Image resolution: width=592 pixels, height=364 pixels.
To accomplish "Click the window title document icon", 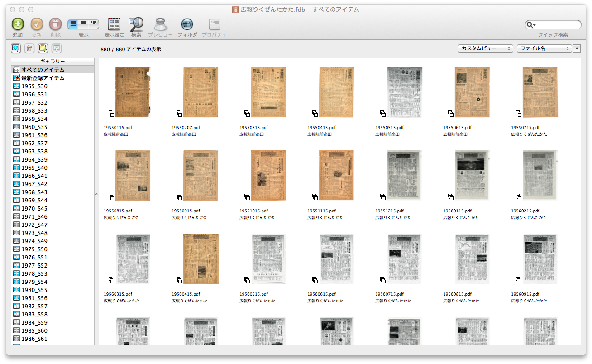I will coord(235,9).
